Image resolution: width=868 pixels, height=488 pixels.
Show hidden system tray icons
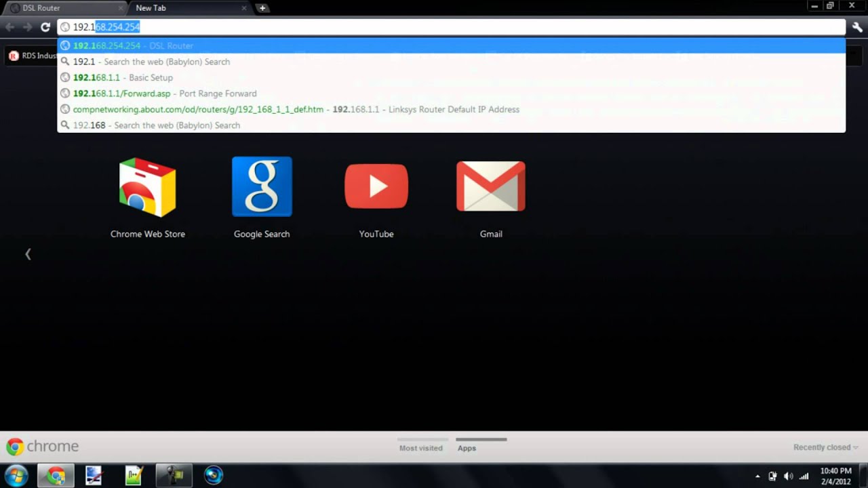(757, 476)
